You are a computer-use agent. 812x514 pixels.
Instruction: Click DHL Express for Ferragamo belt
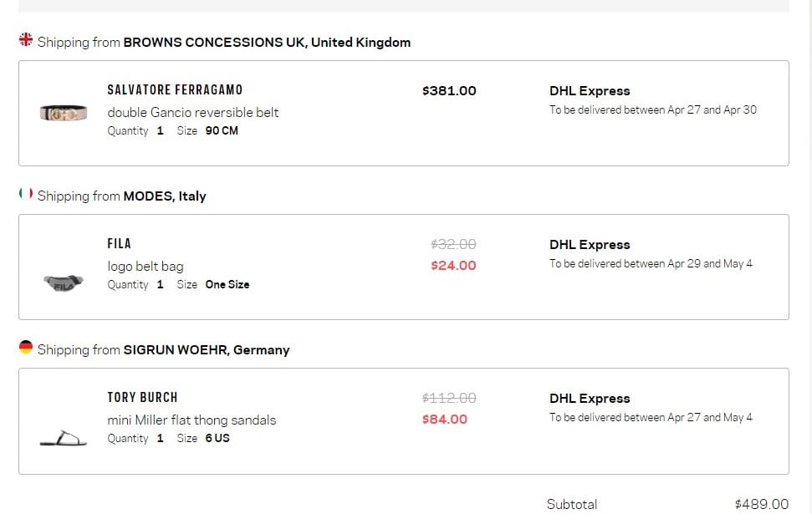(x=590, y=90)
